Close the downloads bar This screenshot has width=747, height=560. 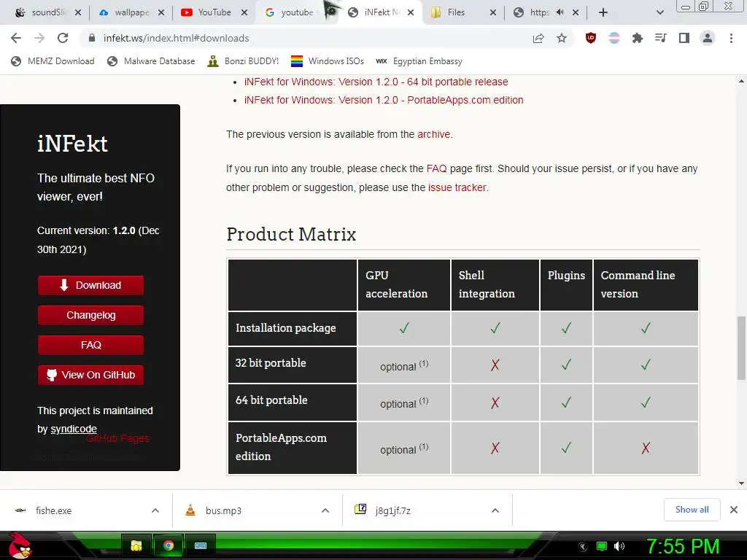(734, 510)
